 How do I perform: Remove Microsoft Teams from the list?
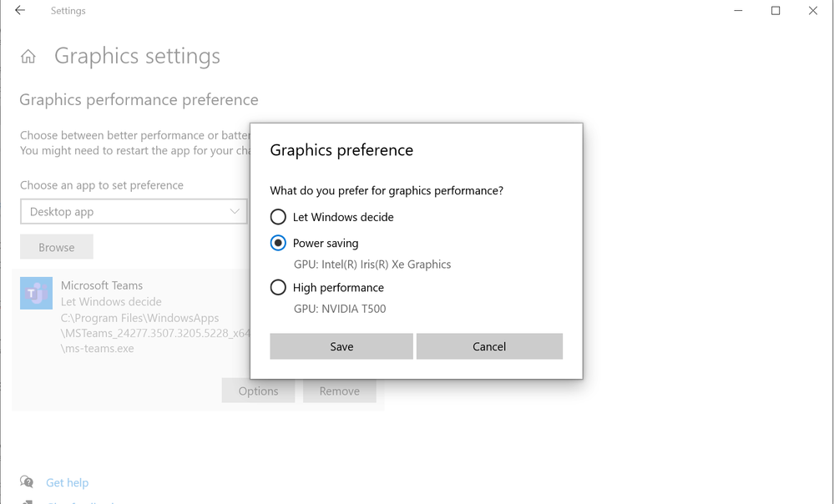pos(339,391)
